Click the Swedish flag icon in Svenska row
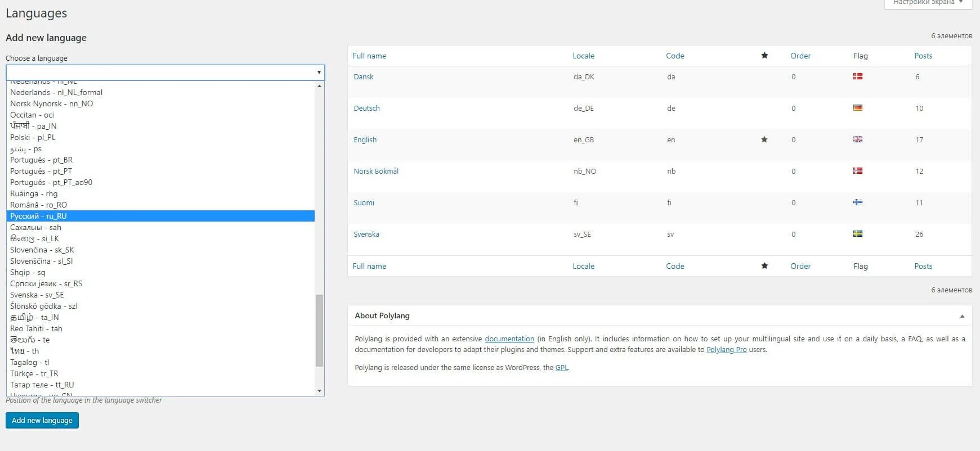 point(858,234)
